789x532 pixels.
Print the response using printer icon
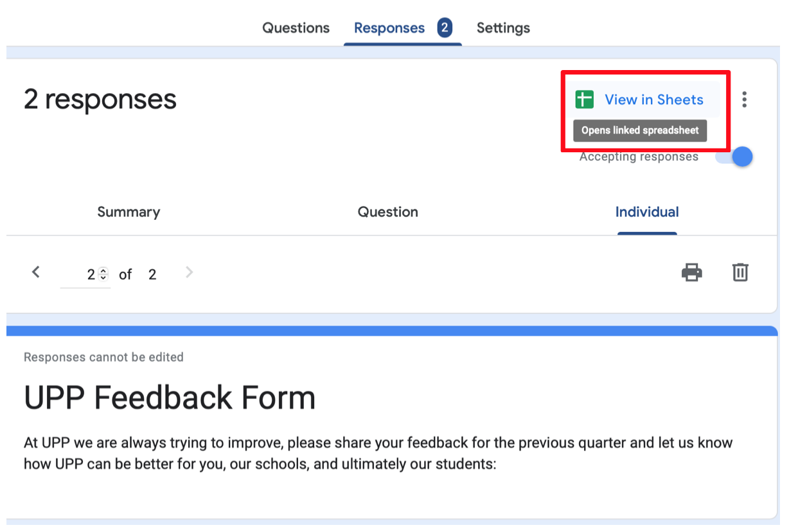coord(691,272)
